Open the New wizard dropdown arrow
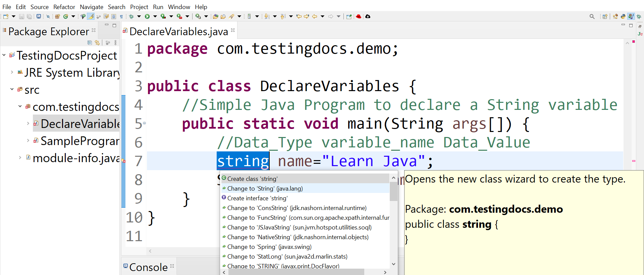 (x=13, y=16)
